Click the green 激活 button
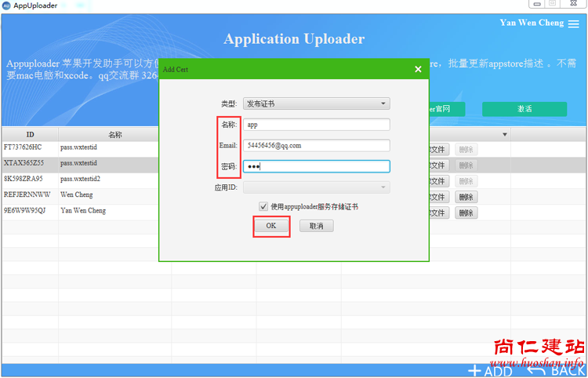Screen dimensions: 588x378 (524, 109)
